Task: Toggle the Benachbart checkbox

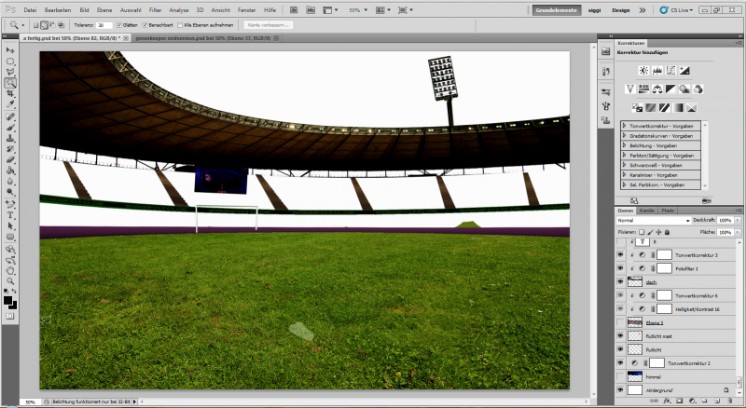Action: (x=146, y=23)
